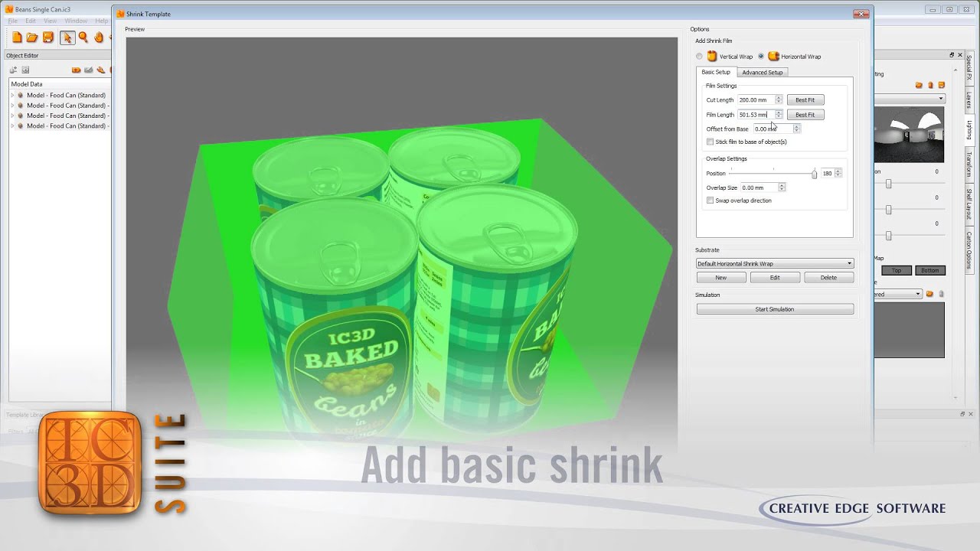
Task: Open the Default Horizontal Shrink Wrap substrate dropdown
Action: (774, 263)
